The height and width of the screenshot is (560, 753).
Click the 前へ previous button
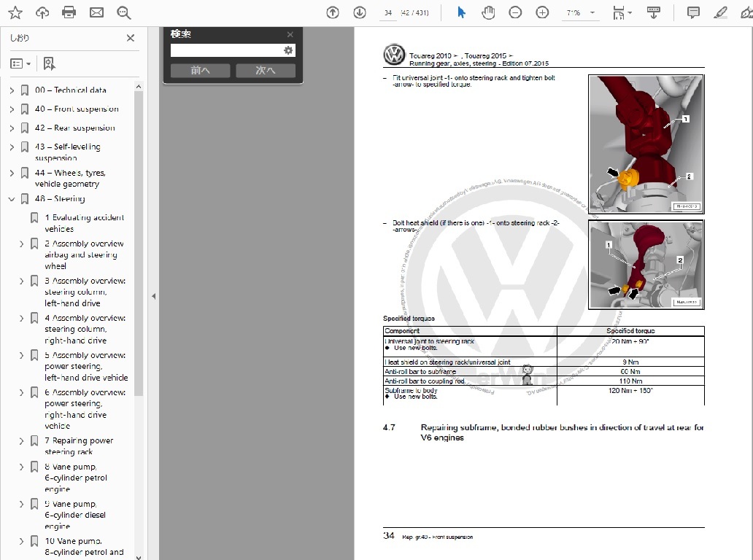point(200,71)
